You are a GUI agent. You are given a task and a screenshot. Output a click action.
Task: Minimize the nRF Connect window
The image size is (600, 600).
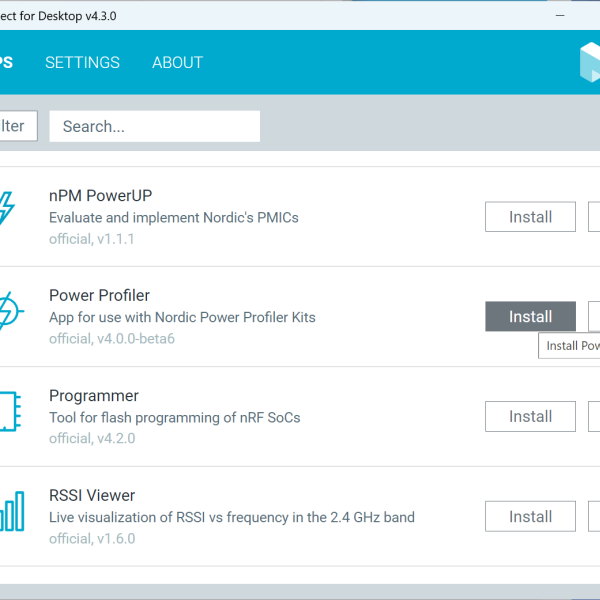(560, 16)
